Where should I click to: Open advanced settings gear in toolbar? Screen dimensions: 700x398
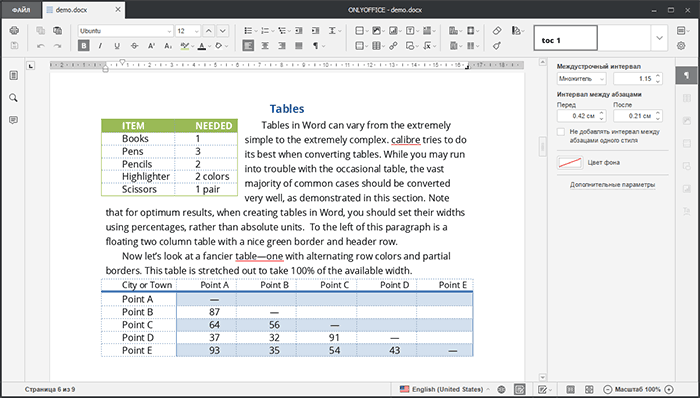(x=681, y=46)
